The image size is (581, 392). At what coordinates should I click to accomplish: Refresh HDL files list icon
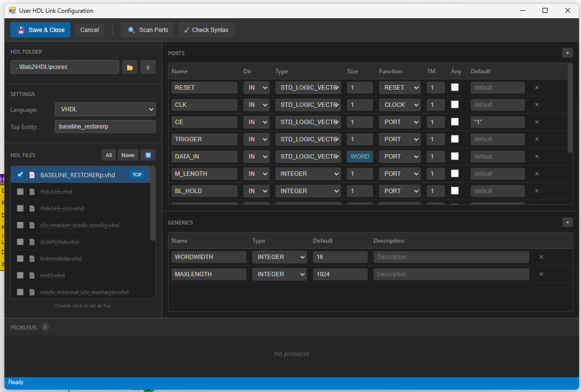pos(148,155)
